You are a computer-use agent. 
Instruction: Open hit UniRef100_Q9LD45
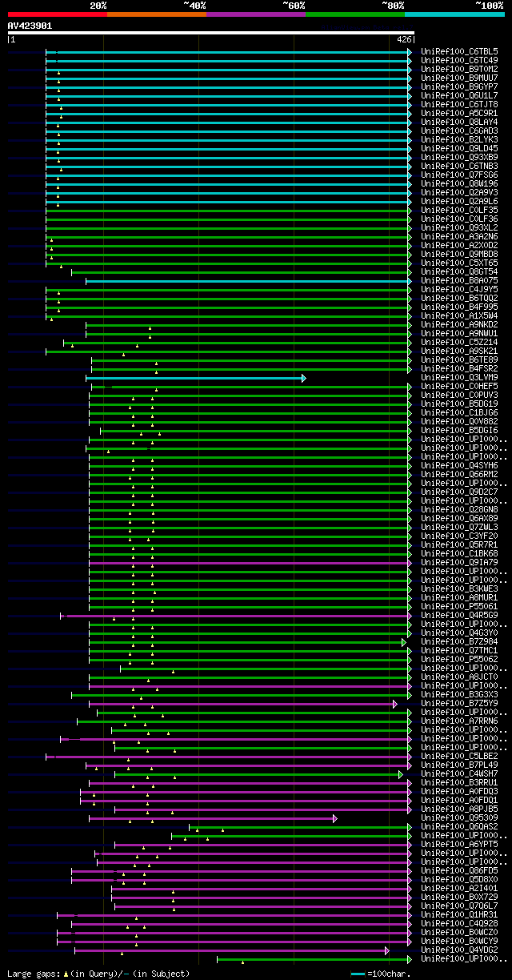click(460, 149)
